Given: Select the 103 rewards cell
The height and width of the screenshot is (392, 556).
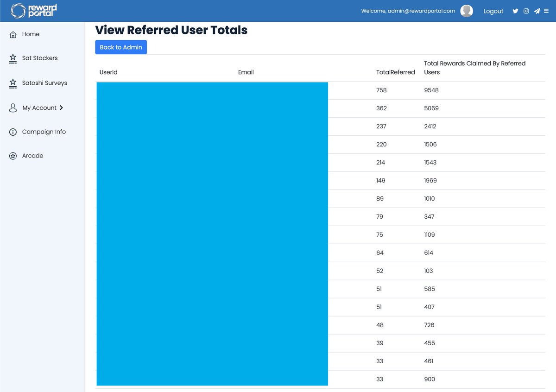Looking at the screenshot, I should (x=429, y=271).
